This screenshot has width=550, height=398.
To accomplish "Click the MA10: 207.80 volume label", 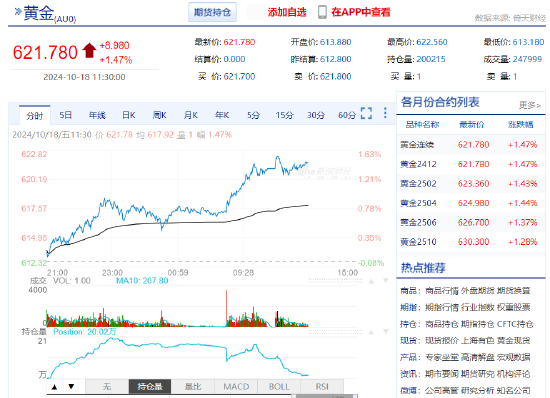I will tap(142, 281).
